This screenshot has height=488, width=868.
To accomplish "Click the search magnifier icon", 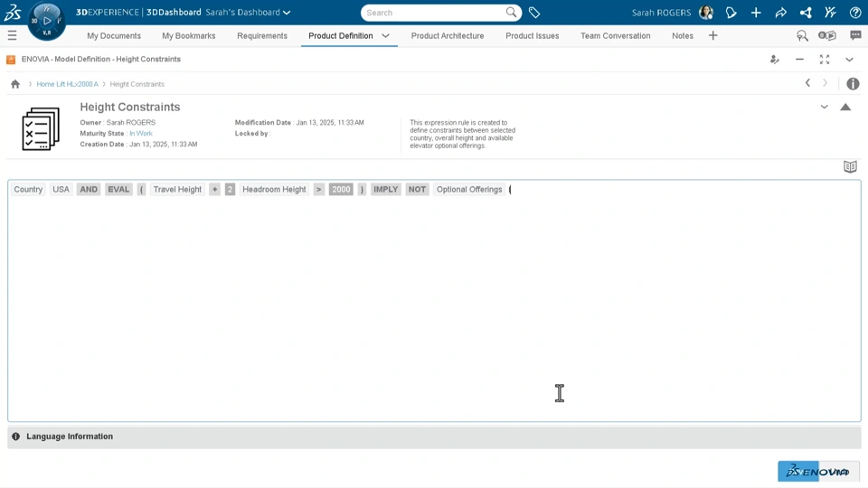I will coord(511,12).
